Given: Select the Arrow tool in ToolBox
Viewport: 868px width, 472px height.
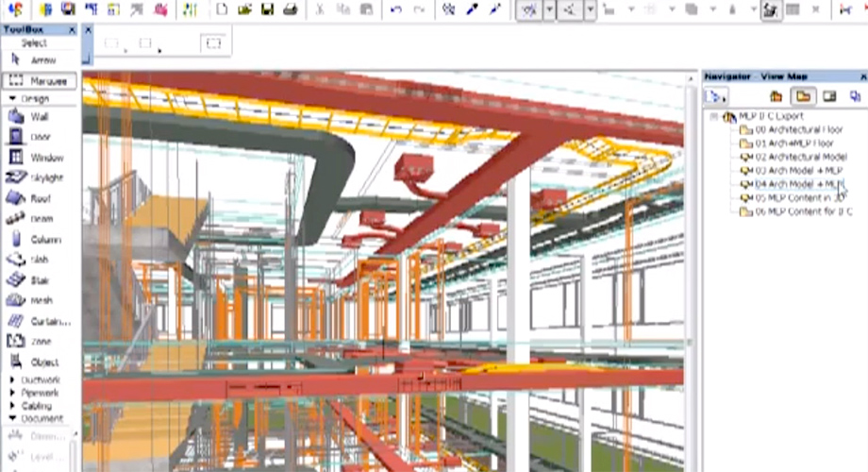Looking at the screenshot, I should tap(39, 59).
